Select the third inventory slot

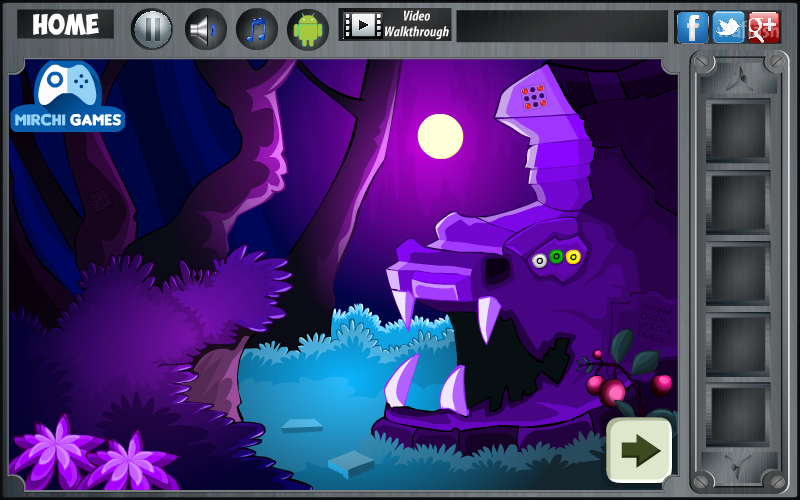pos(738,273)
